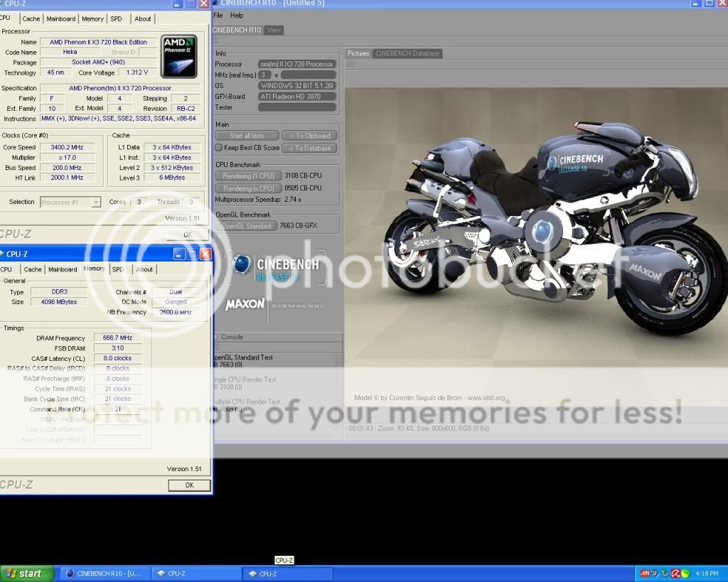Click the Tester input field

296,107
